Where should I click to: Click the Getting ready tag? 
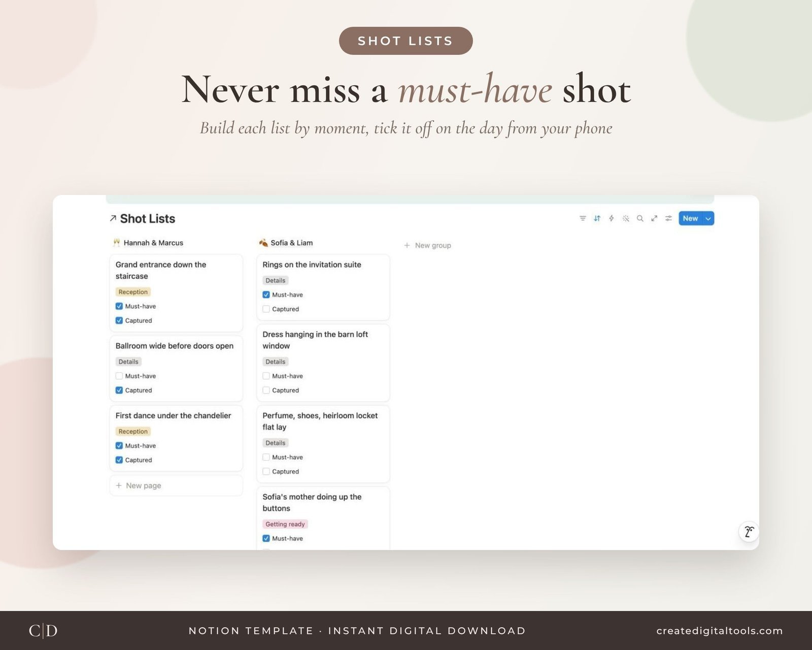pyautogui.click(x=285, y=524)
